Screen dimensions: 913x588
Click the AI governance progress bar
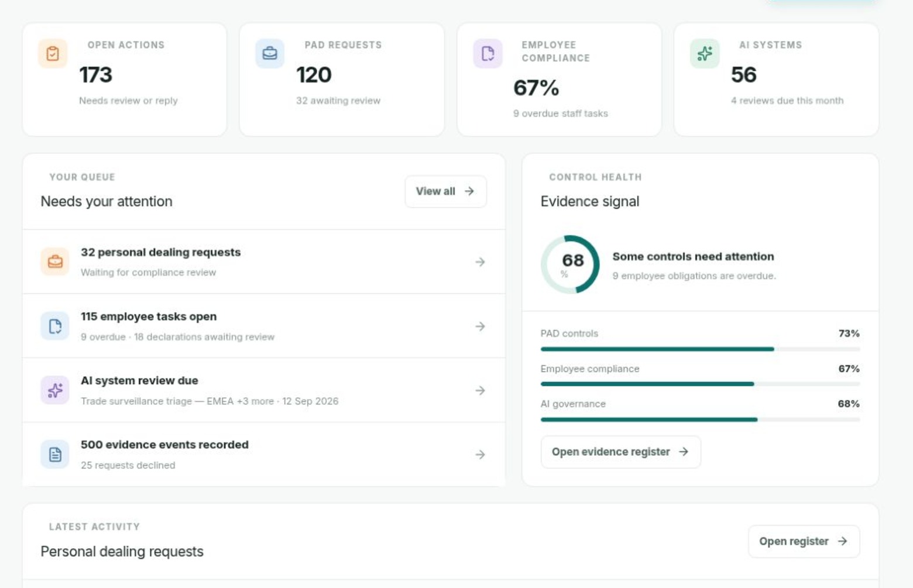[x=700, y=419]
